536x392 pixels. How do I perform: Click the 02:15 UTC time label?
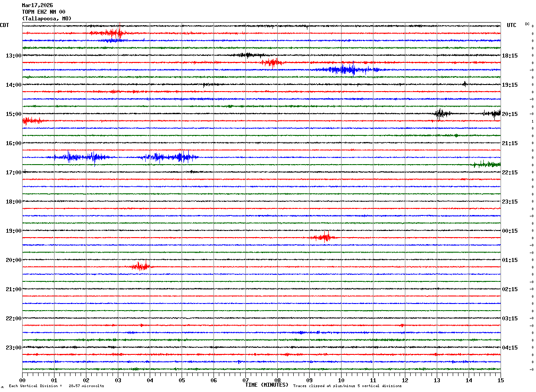click(510, 289)
